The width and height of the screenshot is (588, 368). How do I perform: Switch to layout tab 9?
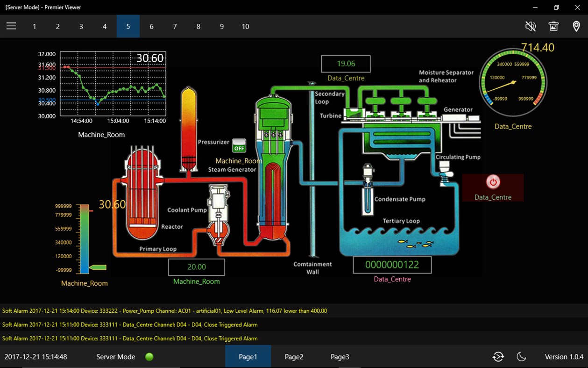point(222,26)
